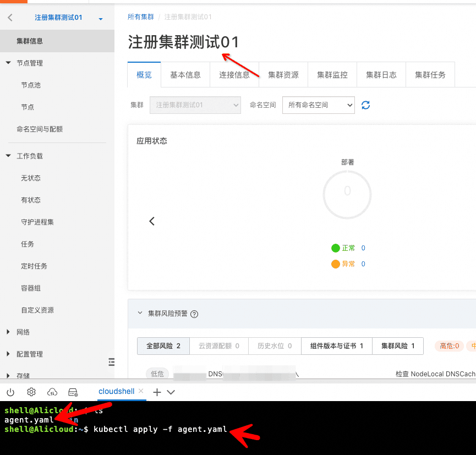The image size is (476, 455).
Task: Add a new Cloud Shell tab
Action: point(157,392)
